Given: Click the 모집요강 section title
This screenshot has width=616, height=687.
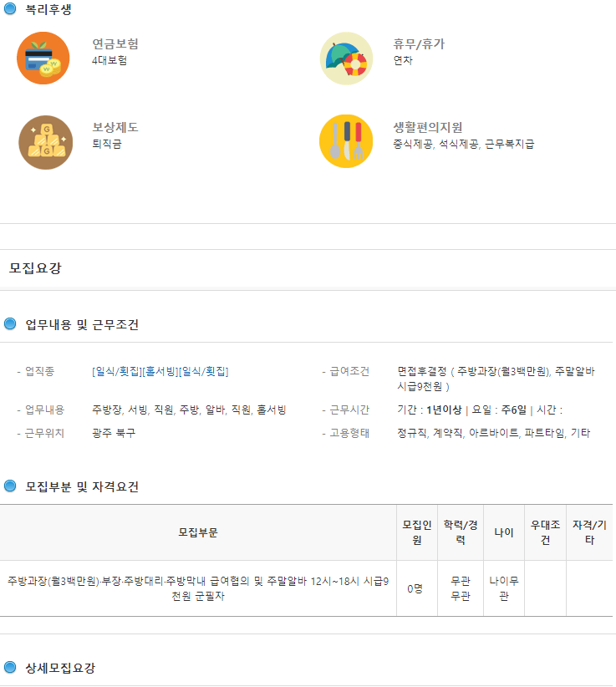Looking at the screenshot, I should (x=35, y=267).
